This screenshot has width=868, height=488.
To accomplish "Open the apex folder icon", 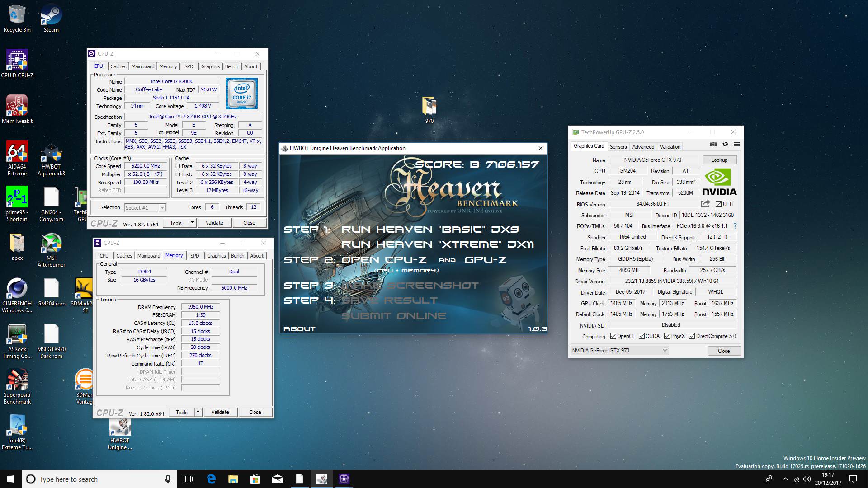I will pos(17,247).
